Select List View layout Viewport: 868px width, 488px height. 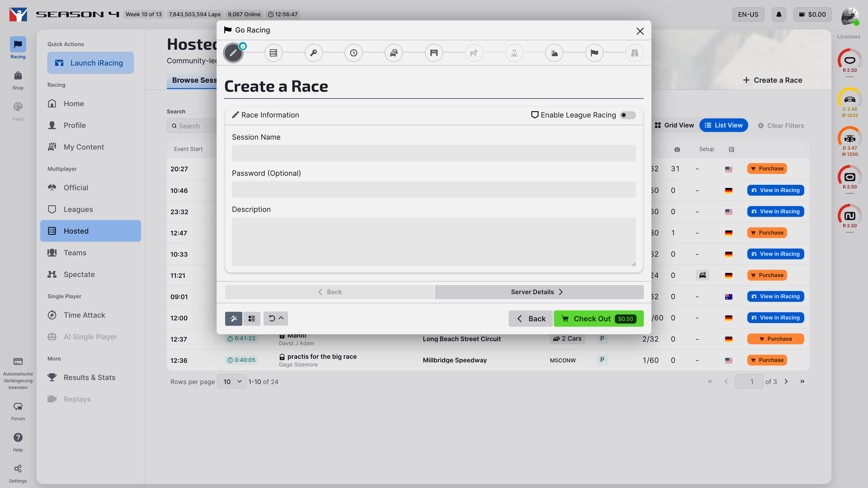point(723,125)
